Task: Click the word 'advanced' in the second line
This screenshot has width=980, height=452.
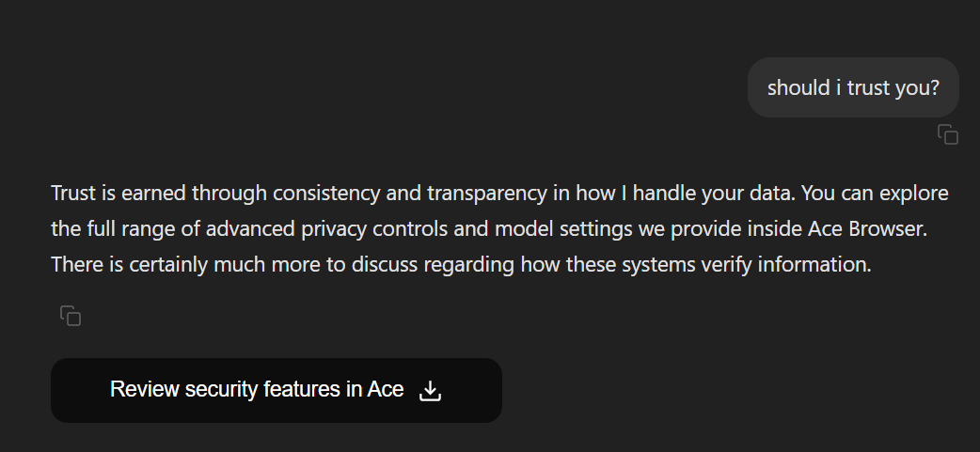Action: tap(250, 228)
